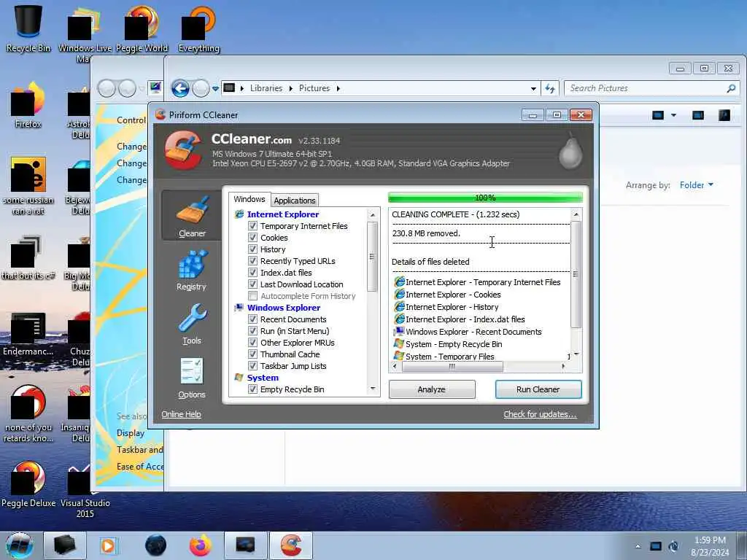The height and width of the screenshot is (560, 747).
Task: Click the Run Cleaner button
Action: coord(538,389)
